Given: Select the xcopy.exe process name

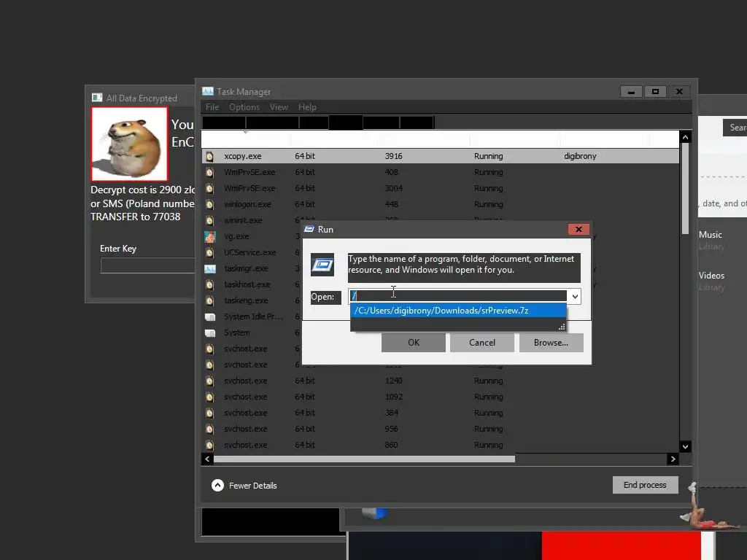Looking at the screenshot, I should point(243,156).
